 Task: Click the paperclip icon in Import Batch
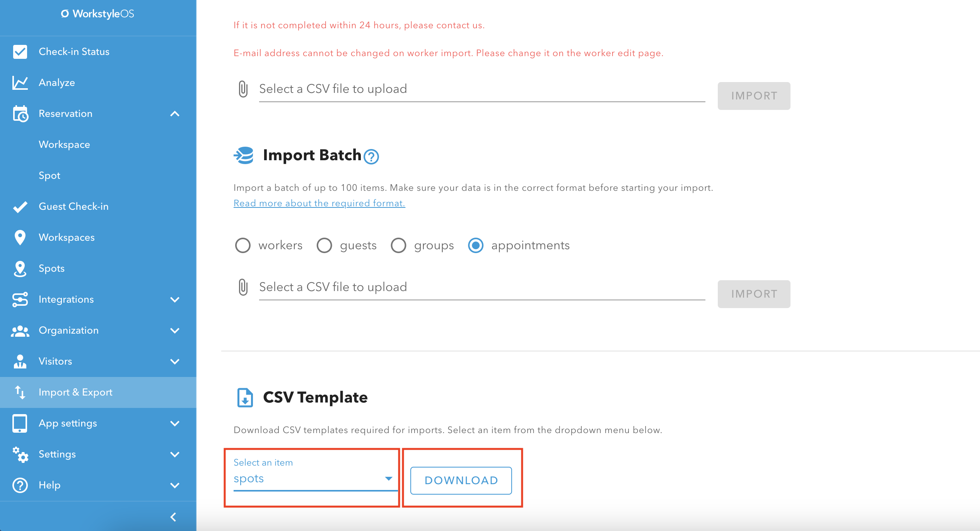click(x=243, y=287)
